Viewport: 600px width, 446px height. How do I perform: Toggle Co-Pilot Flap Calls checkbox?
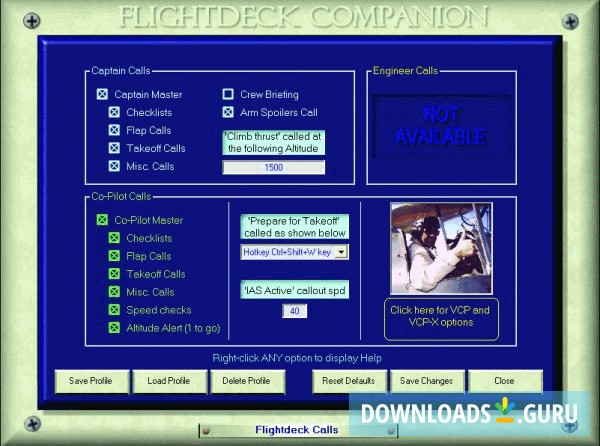click(x=114, y=256)
